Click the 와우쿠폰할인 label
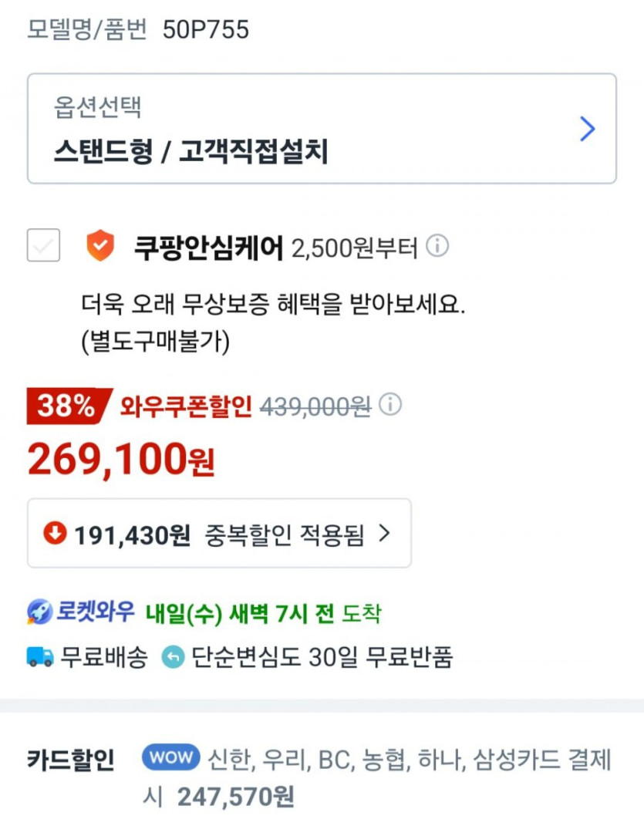The width and height of the screenshot is (644, 826). 186,406
